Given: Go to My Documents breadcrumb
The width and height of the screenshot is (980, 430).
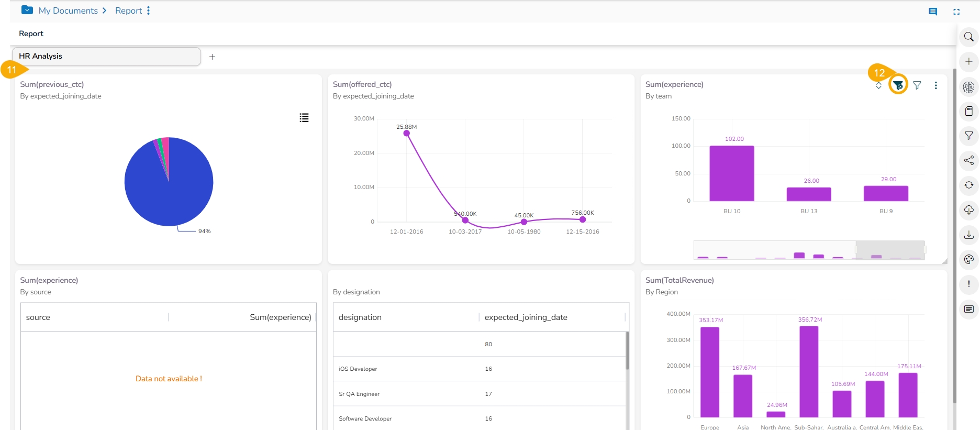Looking at the screenshot, I should 68,10.
